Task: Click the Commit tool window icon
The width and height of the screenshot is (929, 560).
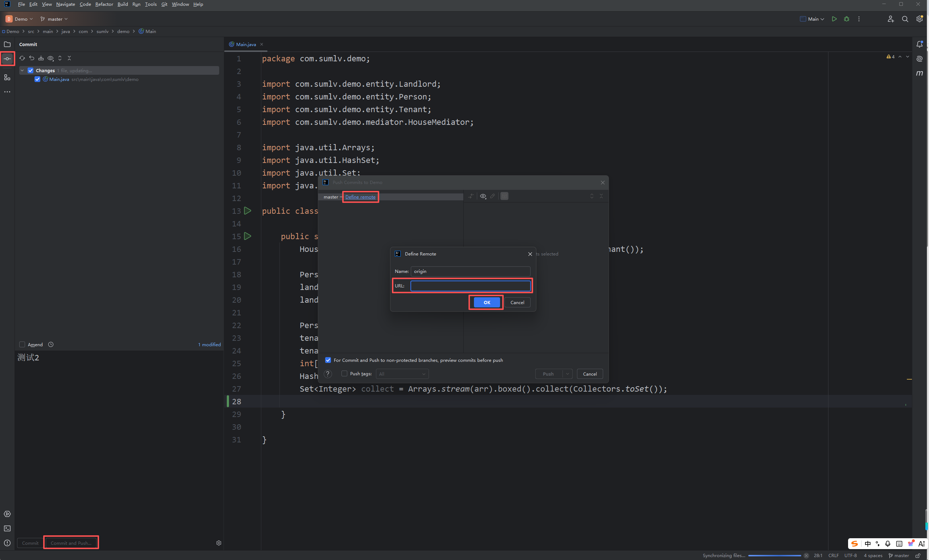Action: pos(7,59)
